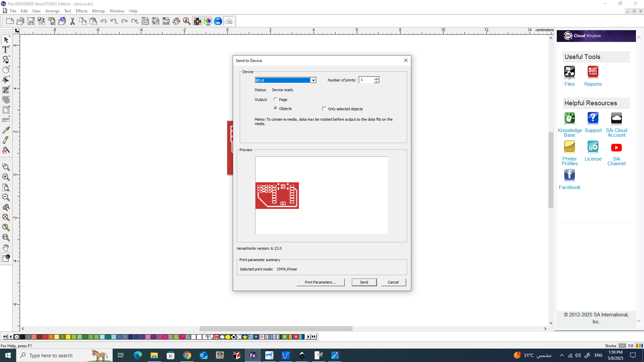Toggle the cloud power icon
The width and height of the screenshot is (644, 362).
click(x=228, y=21)
